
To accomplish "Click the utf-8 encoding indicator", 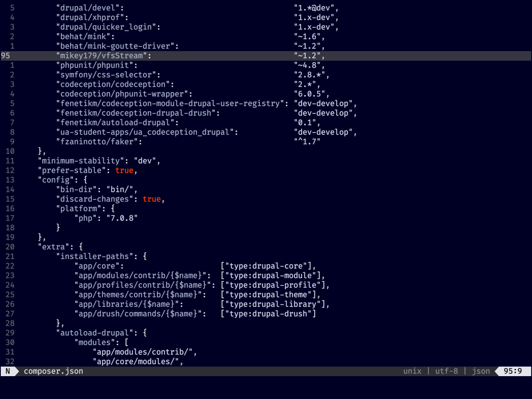I will pyautogui.click(x=446, y=371).
